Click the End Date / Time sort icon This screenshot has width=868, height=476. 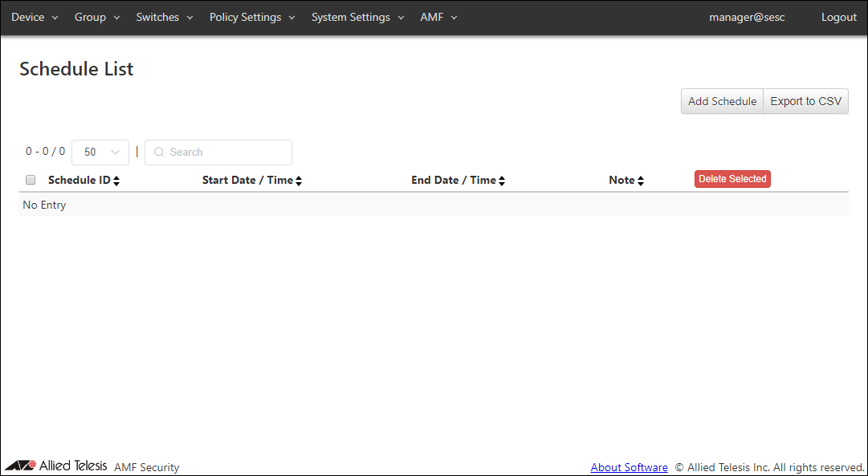click(502, 181)
